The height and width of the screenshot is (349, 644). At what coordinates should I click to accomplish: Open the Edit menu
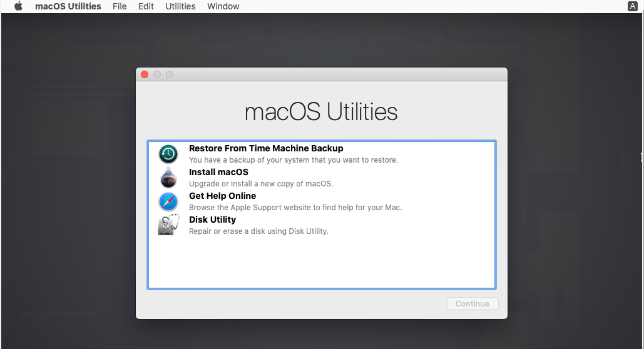point(146,6)
